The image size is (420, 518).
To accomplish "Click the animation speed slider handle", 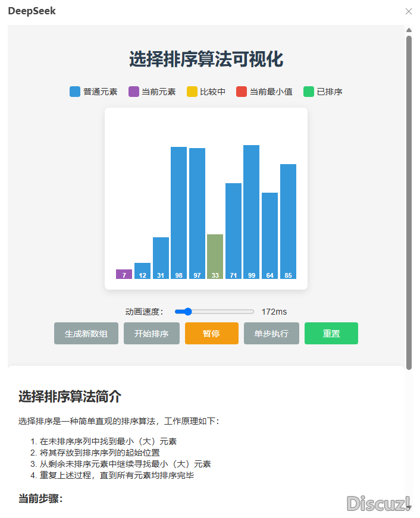I will coord(188,312).
